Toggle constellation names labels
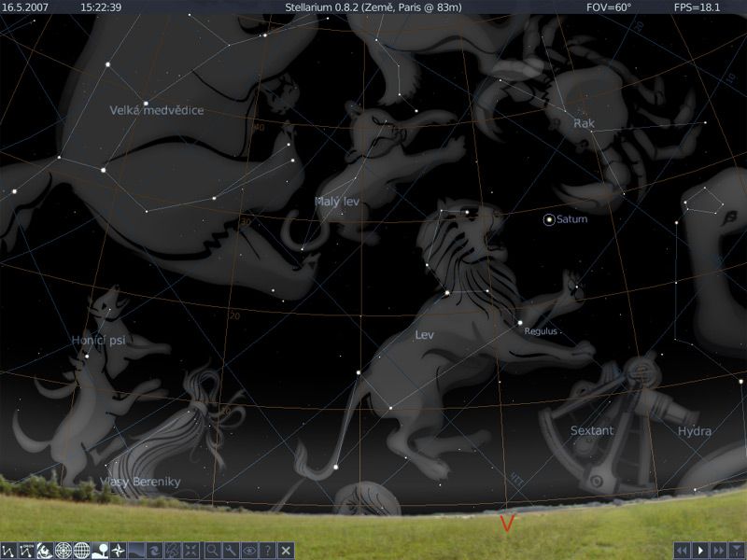This screenshot has width=747, height=560. pyautogui.click(x=27, y=551)
